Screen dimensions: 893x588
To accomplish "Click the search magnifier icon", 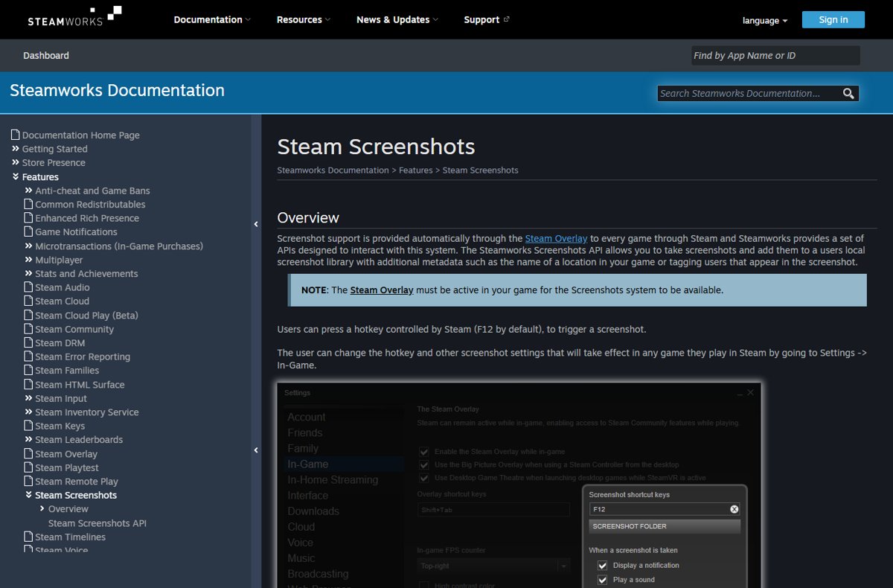I will 848,94.
